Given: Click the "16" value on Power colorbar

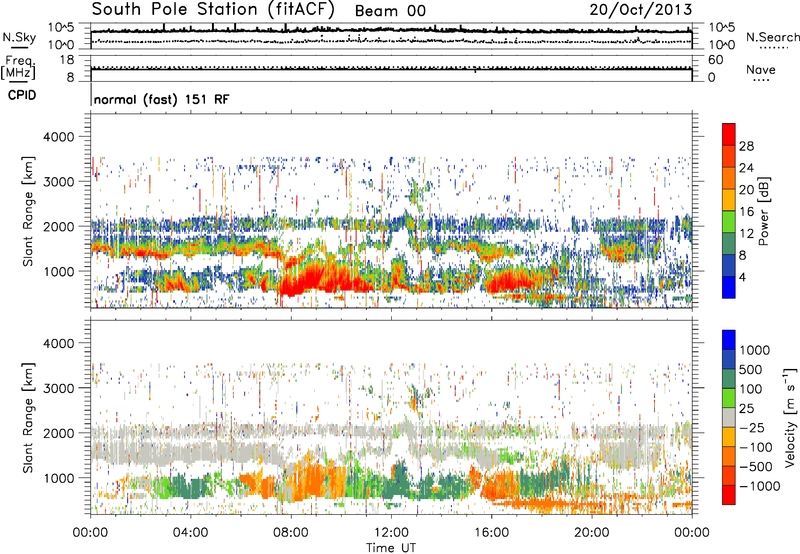Looking at the screenshot, I should pos(746,212).
